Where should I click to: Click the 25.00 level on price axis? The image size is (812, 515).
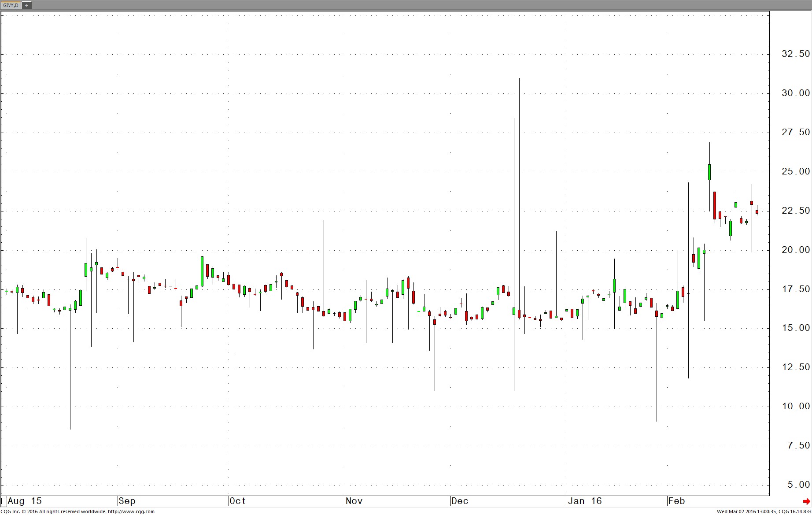[x=795, y=171]
